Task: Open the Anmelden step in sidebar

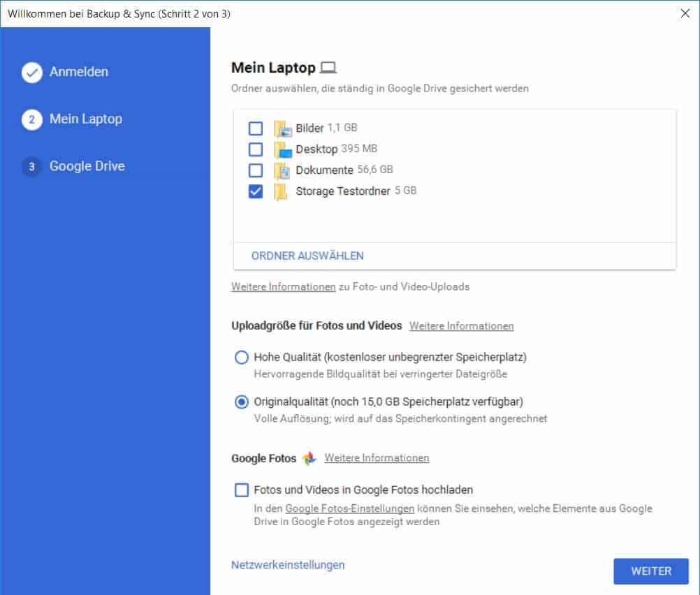Action: click(79, 72)
